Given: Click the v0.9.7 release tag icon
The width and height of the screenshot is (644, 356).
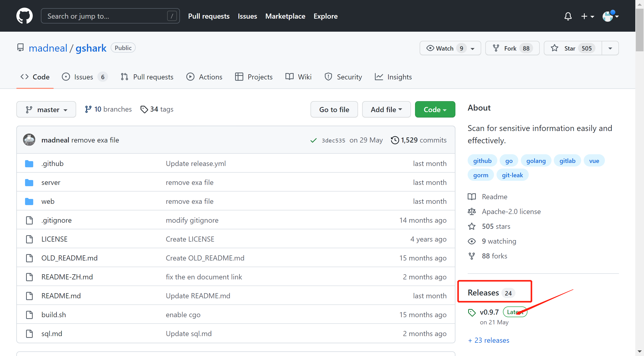Looking at the screenshot, I should (471, 312).
